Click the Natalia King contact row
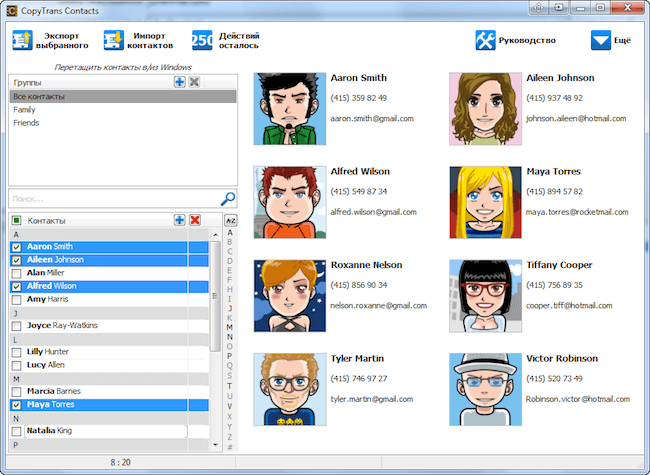650x475 pixels. point(109,431)
